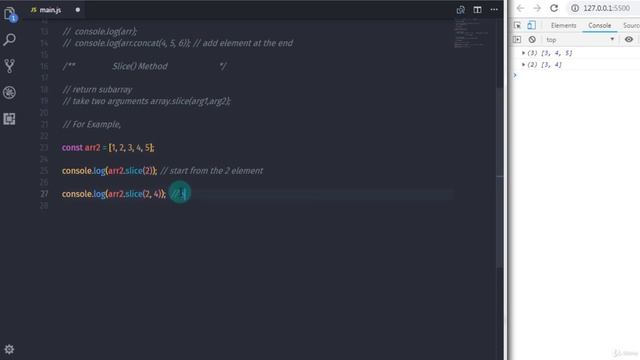Switch to the Console tab in DevTools
640x360 pixels.
[599, 25]
